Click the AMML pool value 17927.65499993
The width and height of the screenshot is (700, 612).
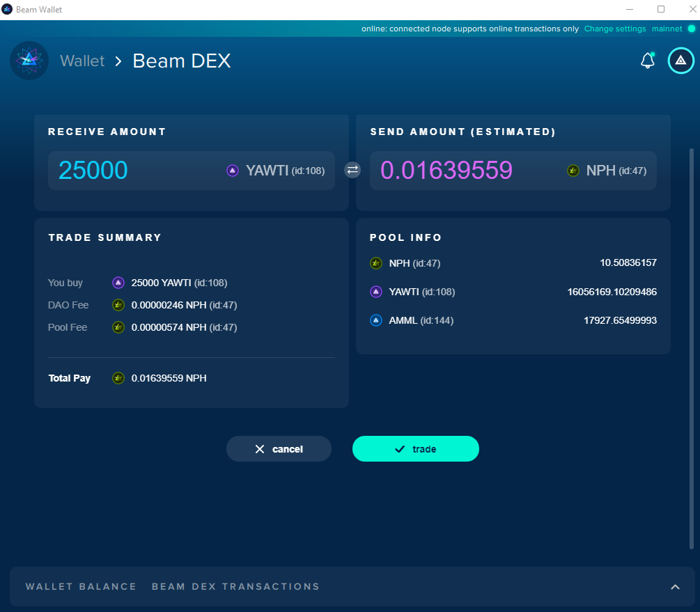(620, 320)
